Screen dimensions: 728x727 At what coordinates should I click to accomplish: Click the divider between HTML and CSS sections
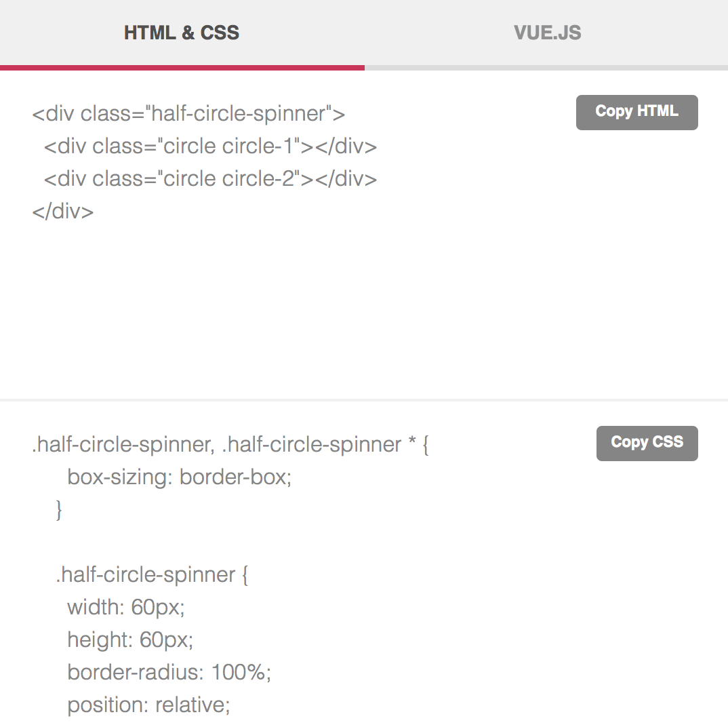[x=364, y=400]
